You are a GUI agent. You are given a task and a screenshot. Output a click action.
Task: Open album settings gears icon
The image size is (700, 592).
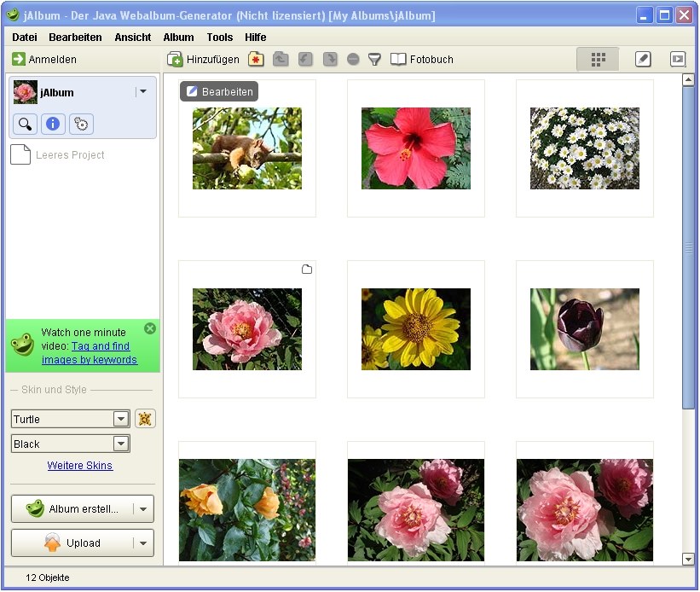[x=81, y=125]
